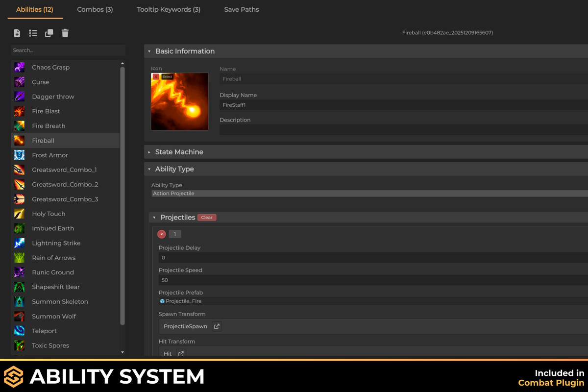Image resolution: width=588 pixels, height=392 pixels.
Task: Collapse the Basic Information section
Action: pos(148,51)
